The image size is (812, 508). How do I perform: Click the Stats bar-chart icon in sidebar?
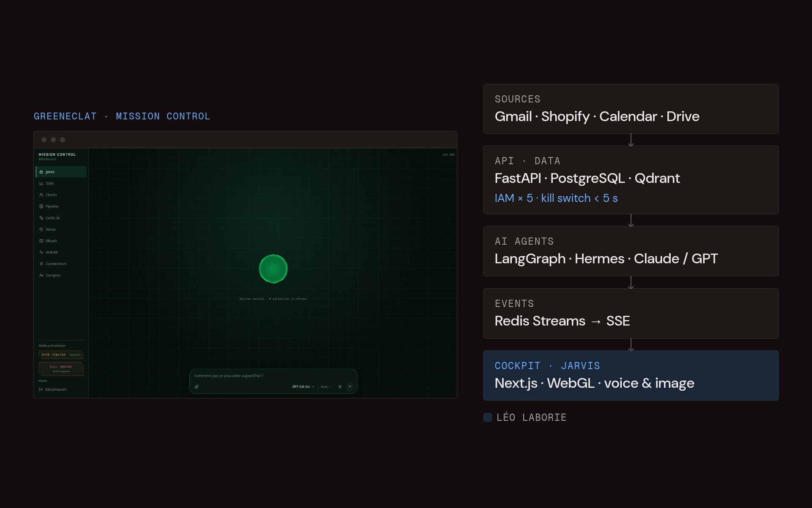(41, 183)
